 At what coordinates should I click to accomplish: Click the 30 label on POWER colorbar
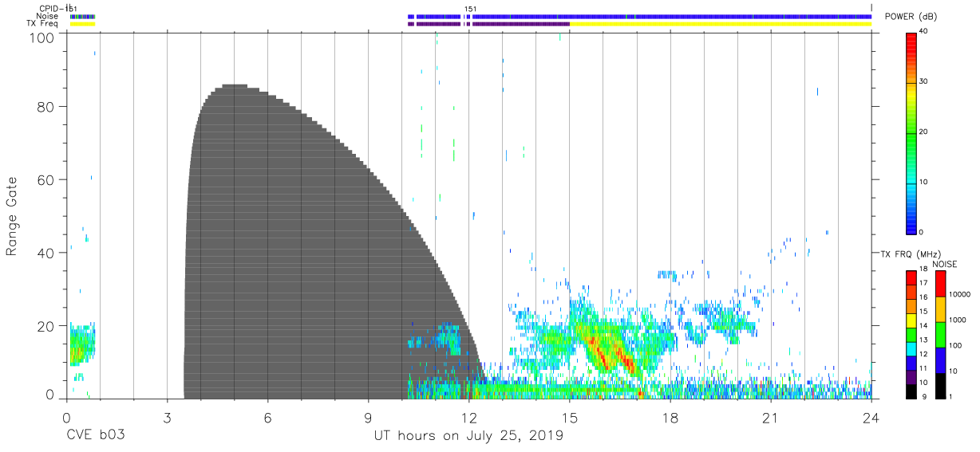tap(924, 82)
